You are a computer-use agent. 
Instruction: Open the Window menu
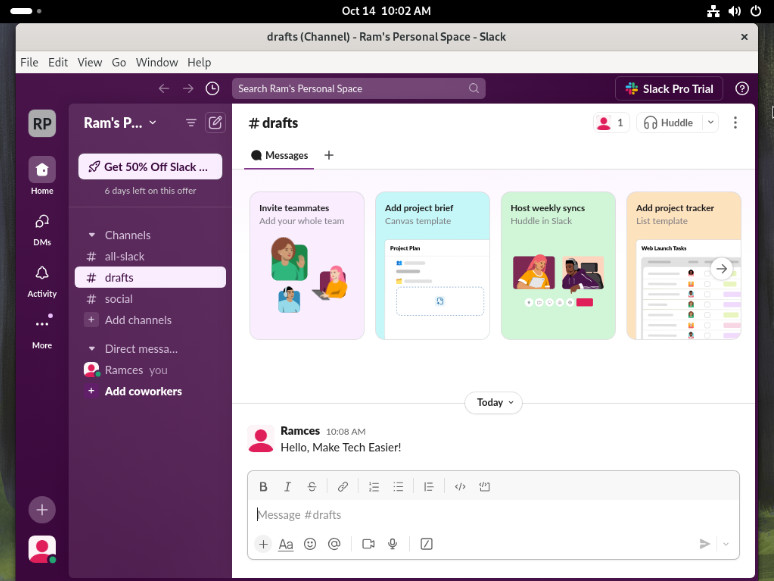pyautogui.click(x=156, y=62)
